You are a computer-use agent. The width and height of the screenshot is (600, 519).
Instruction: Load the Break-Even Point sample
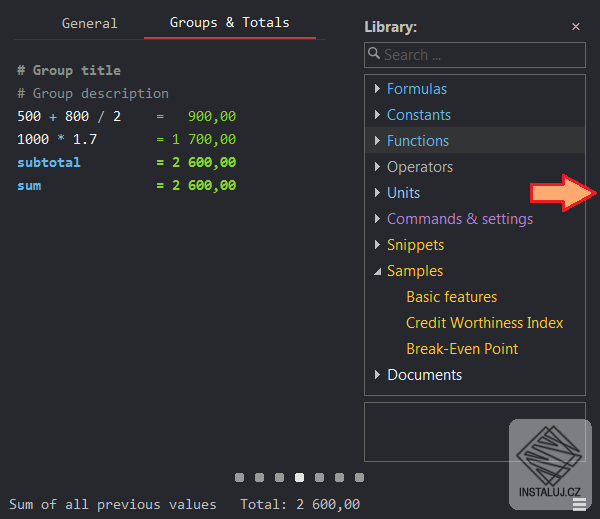pyautogui.click(x=462, y=349)
